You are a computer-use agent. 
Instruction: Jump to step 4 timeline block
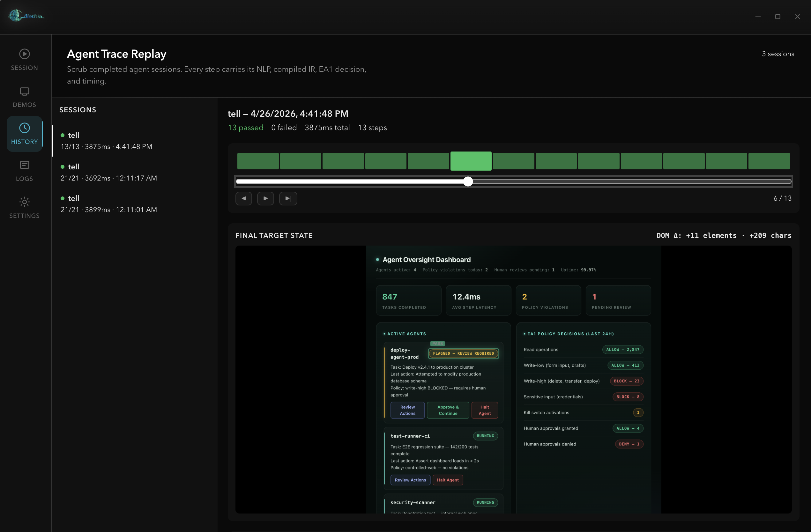(x=386, y=161)
